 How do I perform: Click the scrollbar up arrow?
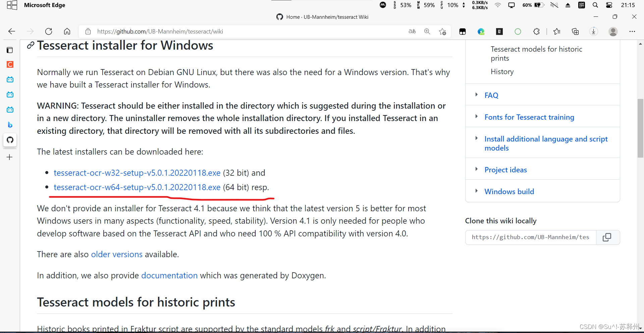(640, 44)
